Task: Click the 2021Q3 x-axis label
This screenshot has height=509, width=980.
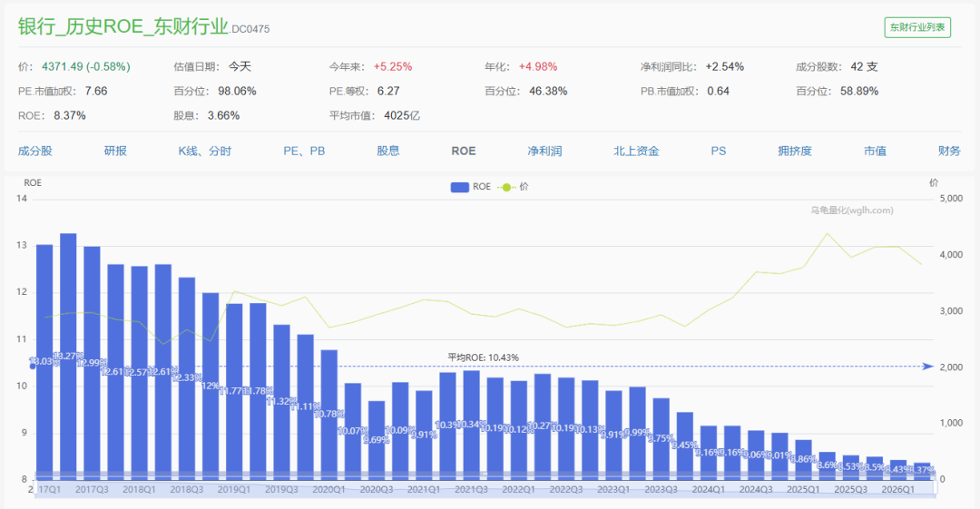Action: click(471, 490)
